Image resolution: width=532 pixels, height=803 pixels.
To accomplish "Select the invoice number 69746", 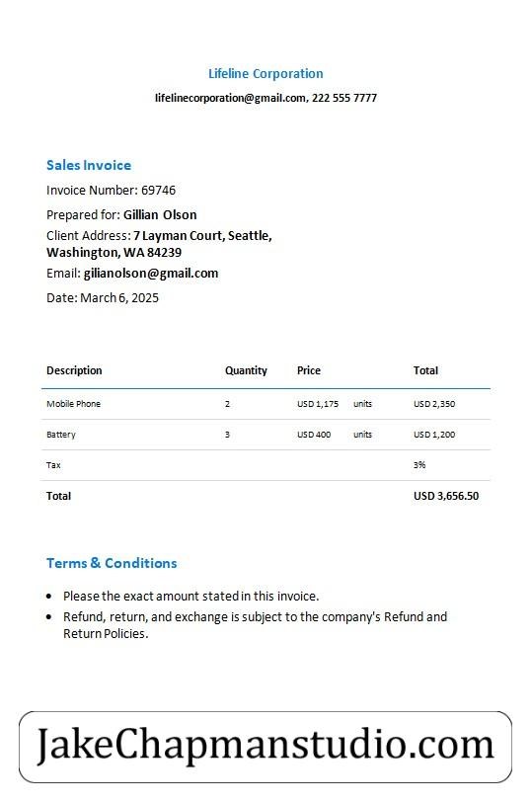I will coord(159,191).
